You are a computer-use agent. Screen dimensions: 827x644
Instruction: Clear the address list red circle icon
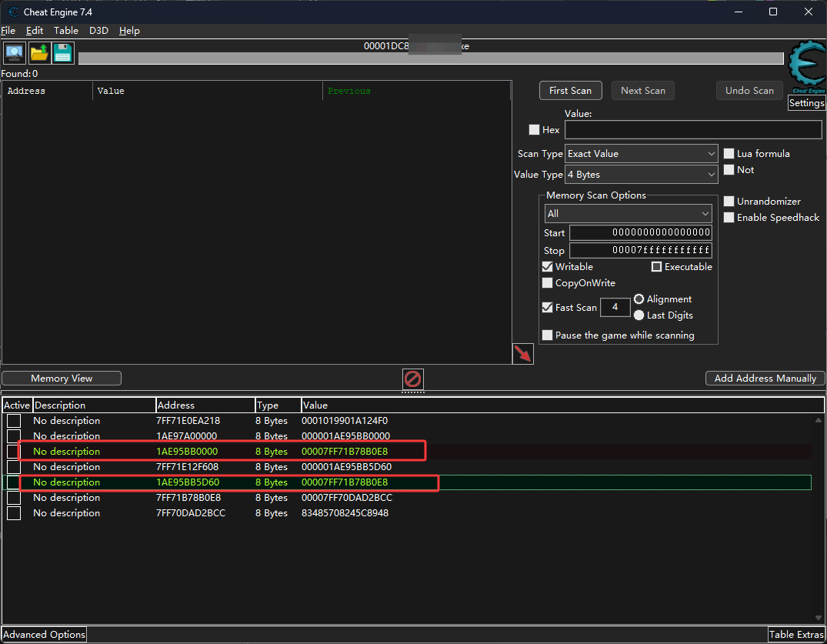coord(412,379)
